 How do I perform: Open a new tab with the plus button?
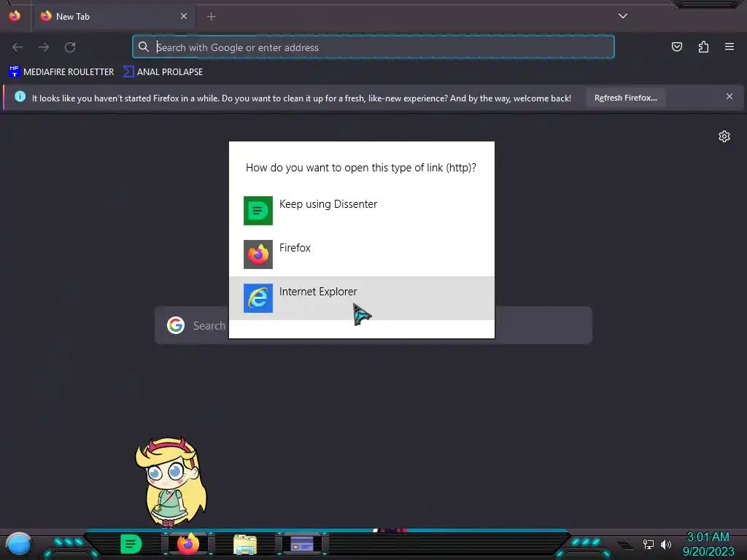point(211,17)
